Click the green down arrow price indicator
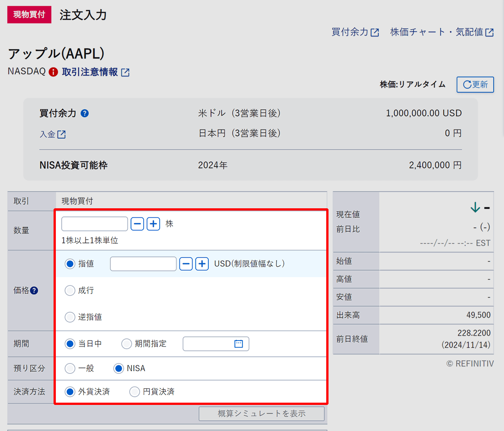This screenshot has width=504, height=431. [475, 207]
